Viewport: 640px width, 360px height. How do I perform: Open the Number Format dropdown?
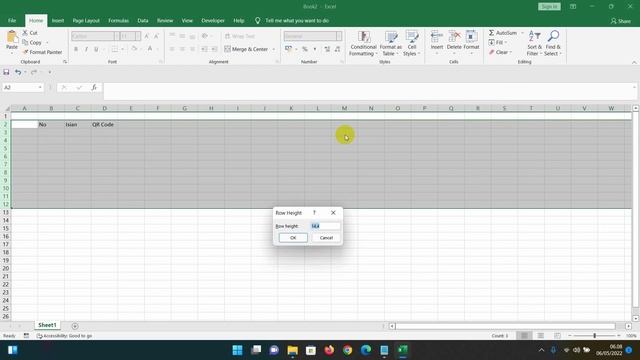339,36
